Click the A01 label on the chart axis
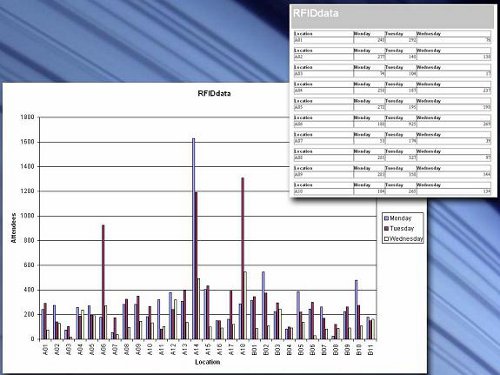The image size is (500, 375). pos(46,350)
